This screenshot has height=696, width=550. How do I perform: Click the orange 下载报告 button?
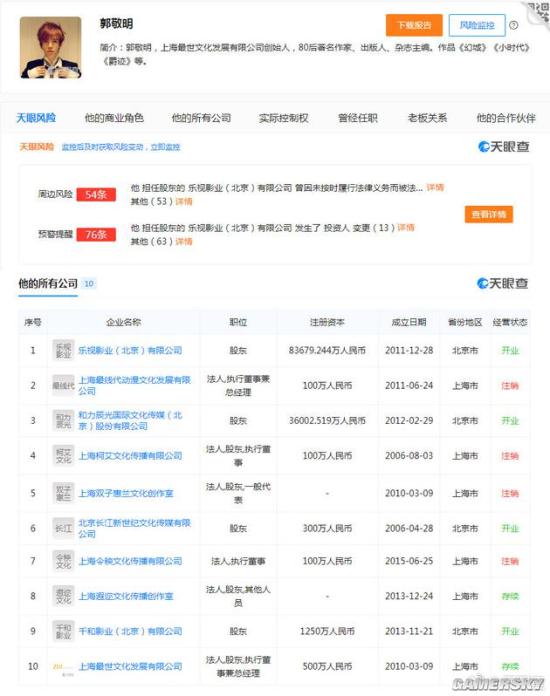(414, 25)
